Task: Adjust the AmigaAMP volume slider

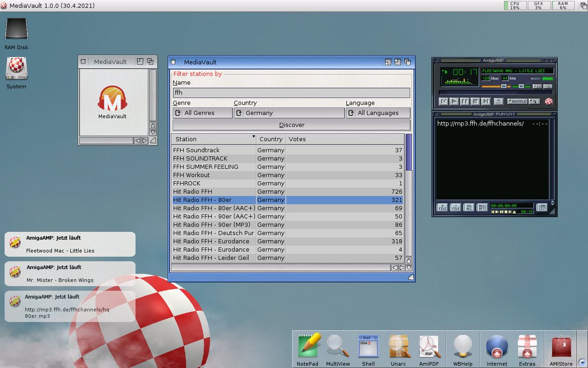Action: (x=496, y=87)
